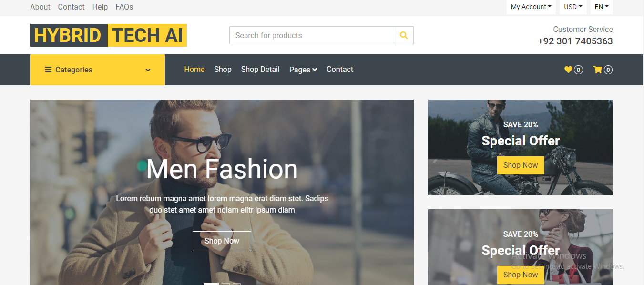Expand the Categories menu

pyautogui.click(x=97, y=70)
